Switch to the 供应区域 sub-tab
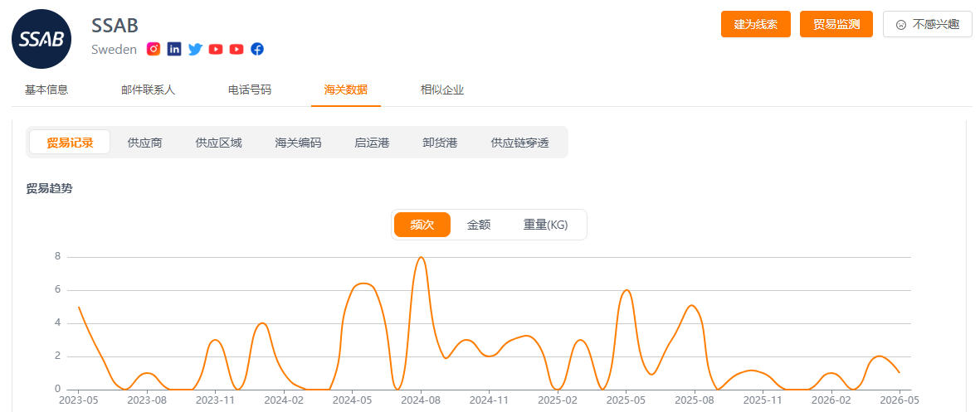Screen dimensions: 980x412 (218, 143)
